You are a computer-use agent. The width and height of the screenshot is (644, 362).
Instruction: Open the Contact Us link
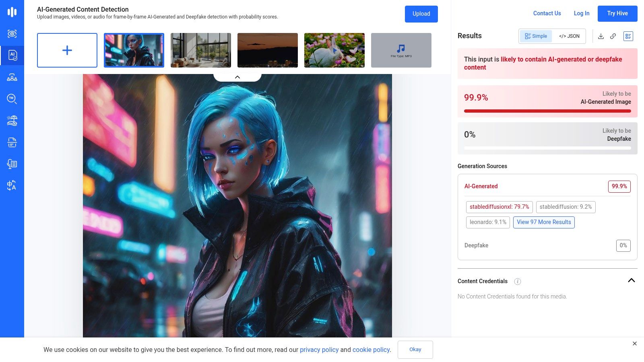coord(547,13)
